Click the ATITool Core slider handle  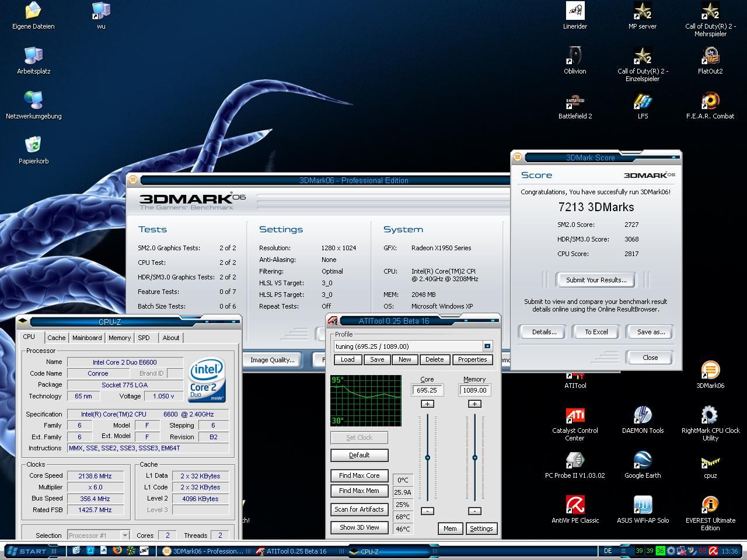427,457
